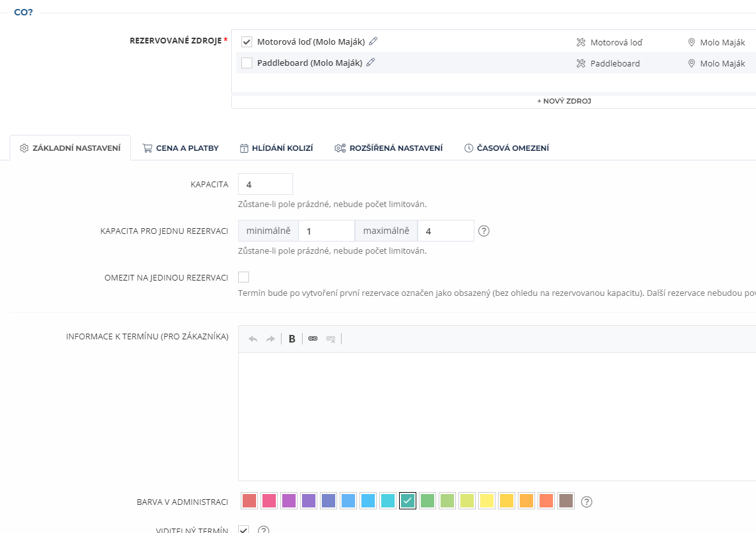The width and height of the screenshot is (756, 533).
Task: Open help icon beside capacity per reservation
Action: 484,231
